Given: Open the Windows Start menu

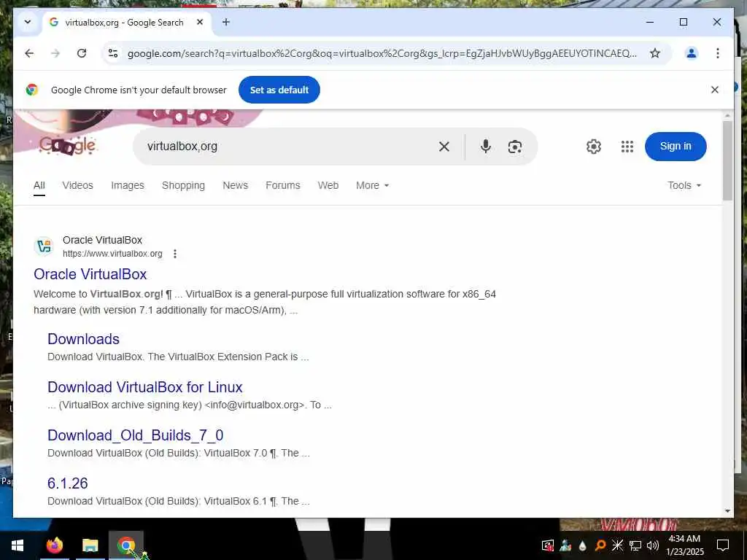Looking at the screenshot, I should coord(18,545).
